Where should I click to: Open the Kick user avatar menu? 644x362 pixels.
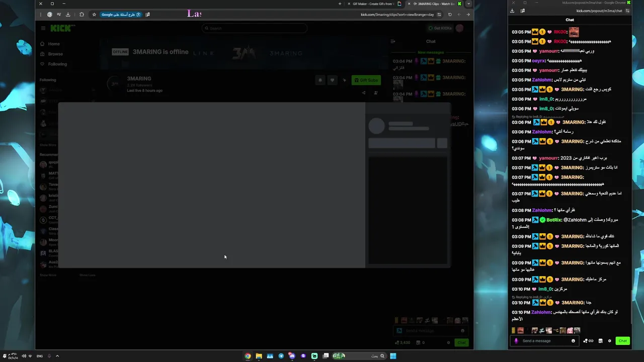(459, 28)
